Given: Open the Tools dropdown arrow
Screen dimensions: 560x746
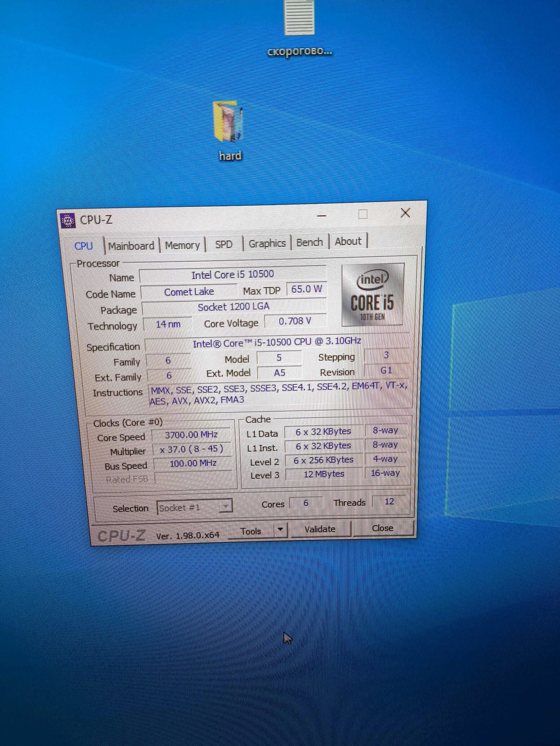Looking at the screenshot, I should click(280, 530).
